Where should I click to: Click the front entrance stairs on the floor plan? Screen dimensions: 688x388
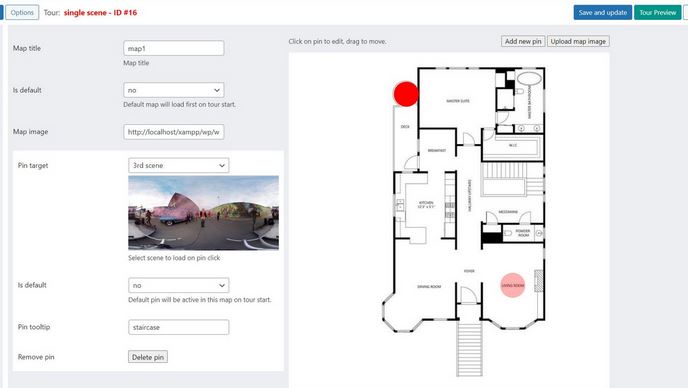pyautogui.click(x=469, y=349)
